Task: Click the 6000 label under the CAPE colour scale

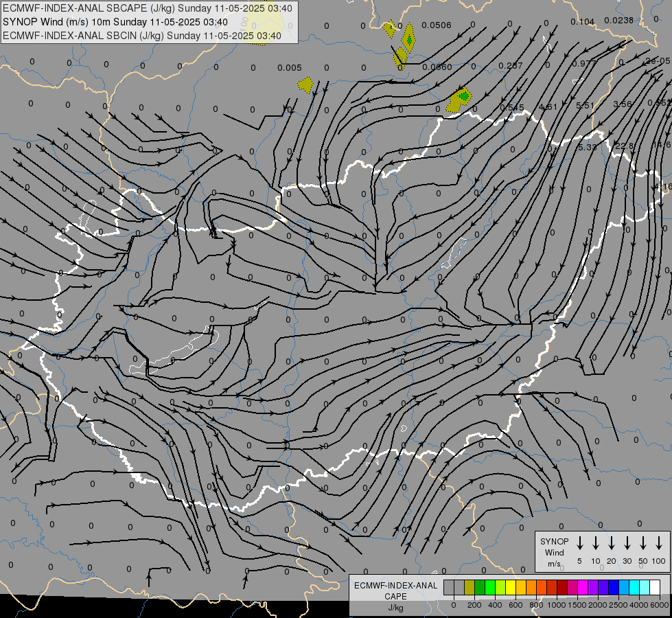Action: [x=660, y=605]
